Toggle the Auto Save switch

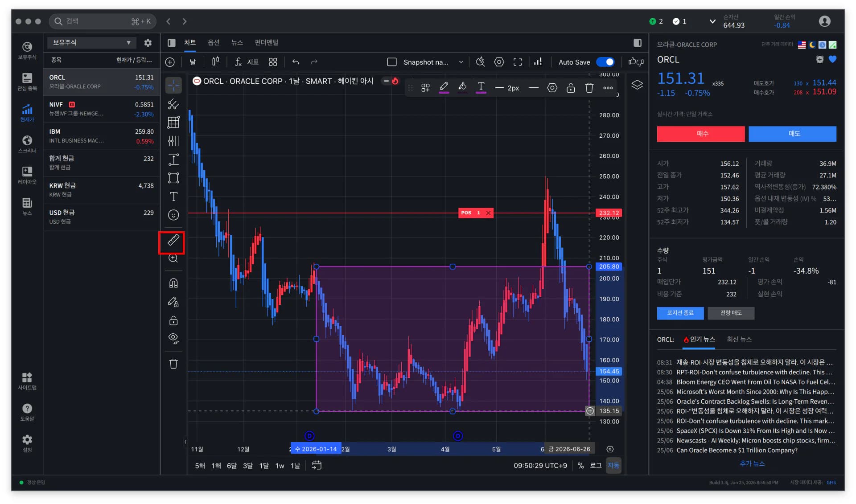(605, 62)
